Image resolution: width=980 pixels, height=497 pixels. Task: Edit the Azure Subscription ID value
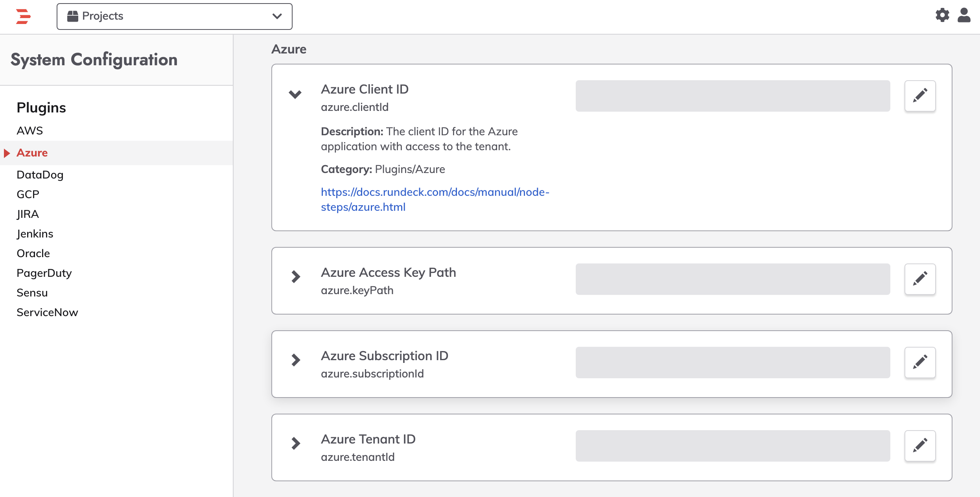(920, 363)
